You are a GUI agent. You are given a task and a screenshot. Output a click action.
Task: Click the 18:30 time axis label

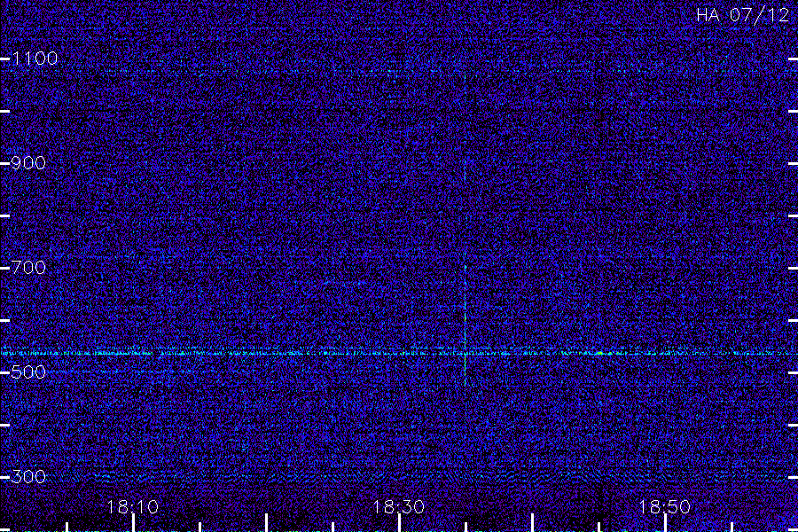coord(399,506)
